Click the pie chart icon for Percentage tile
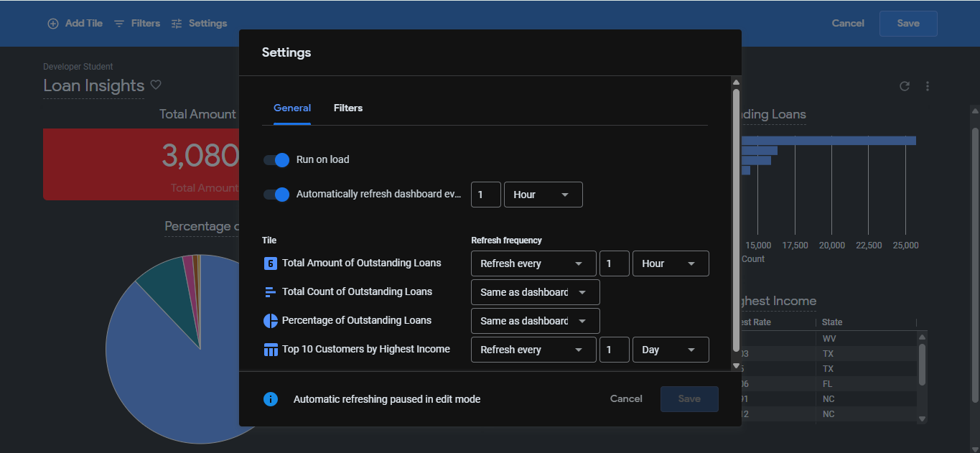 coord(271,321)
